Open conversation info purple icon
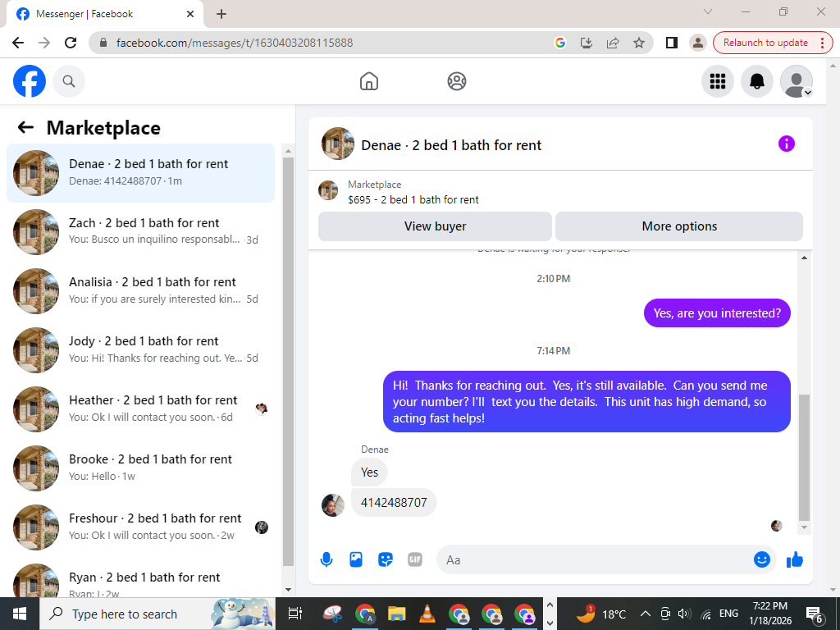This screenshot has width=840, height=630. coord(786,144)
